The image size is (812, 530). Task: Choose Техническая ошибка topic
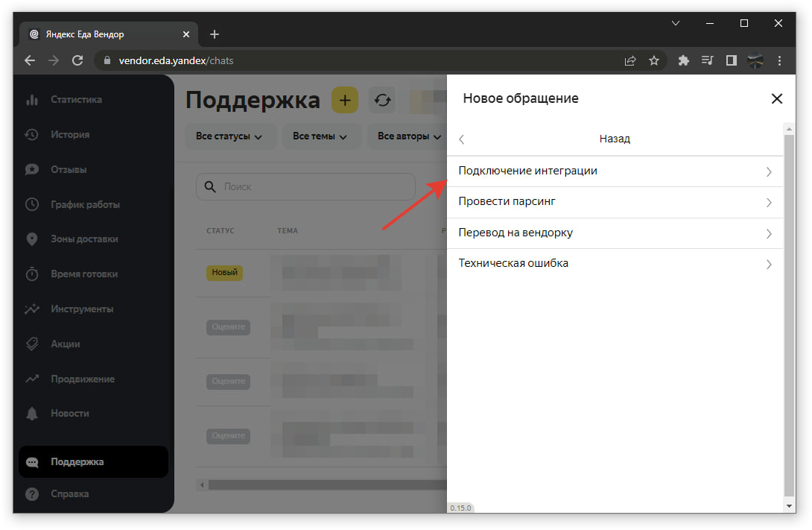(x=615, y=264)
